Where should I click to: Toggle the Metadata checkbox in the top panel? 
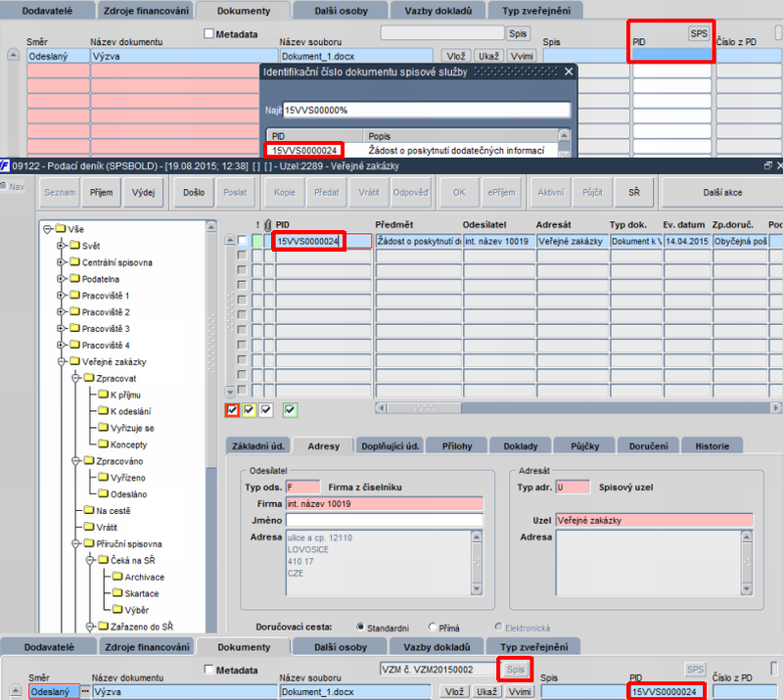click(x=208, y=33)
